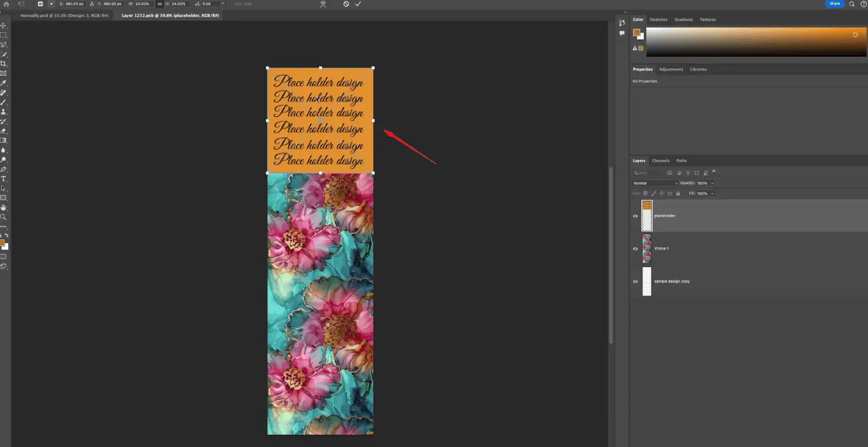Expand the Fill percentage dropdown
The height and width of the screenshot is (447, 868).
click(x=712, y=194)
